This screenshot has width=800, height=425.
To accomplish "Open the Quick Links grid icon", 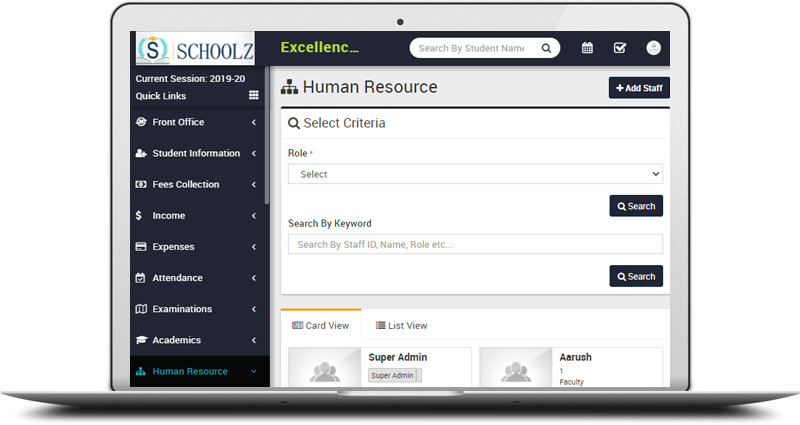I will [x=254, y=95].
